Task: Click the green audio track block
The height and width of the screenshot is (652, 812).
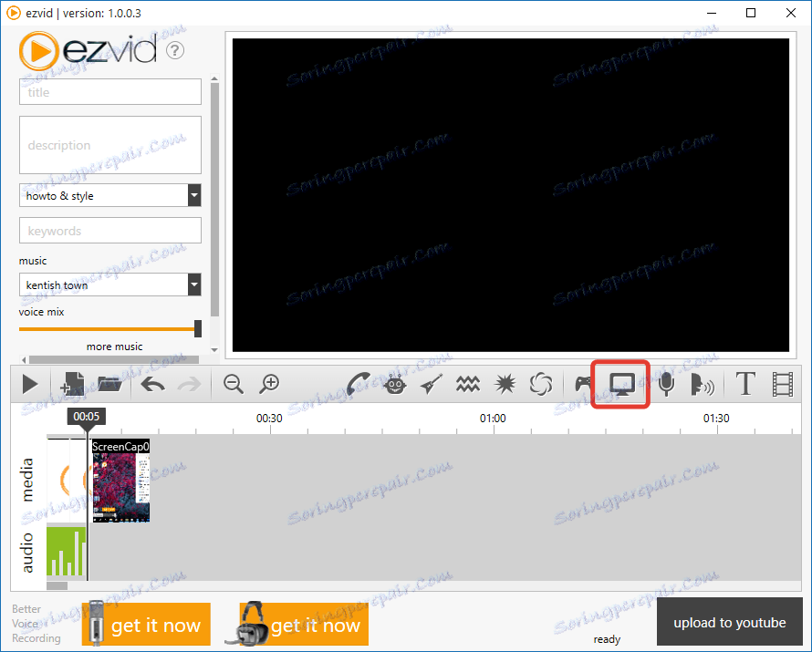Action: point(67,552)
